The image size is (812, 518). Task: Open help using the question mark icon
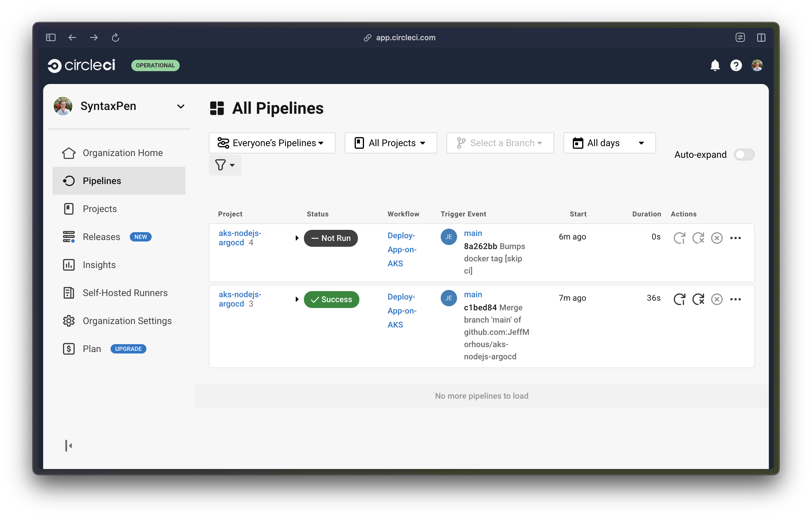[x=736, y=65]
